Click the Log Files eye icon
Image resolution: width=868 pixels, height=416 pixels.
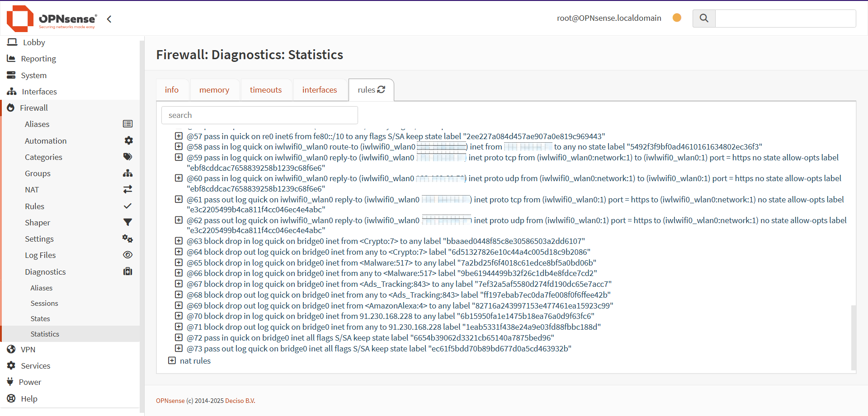(128, 255)
